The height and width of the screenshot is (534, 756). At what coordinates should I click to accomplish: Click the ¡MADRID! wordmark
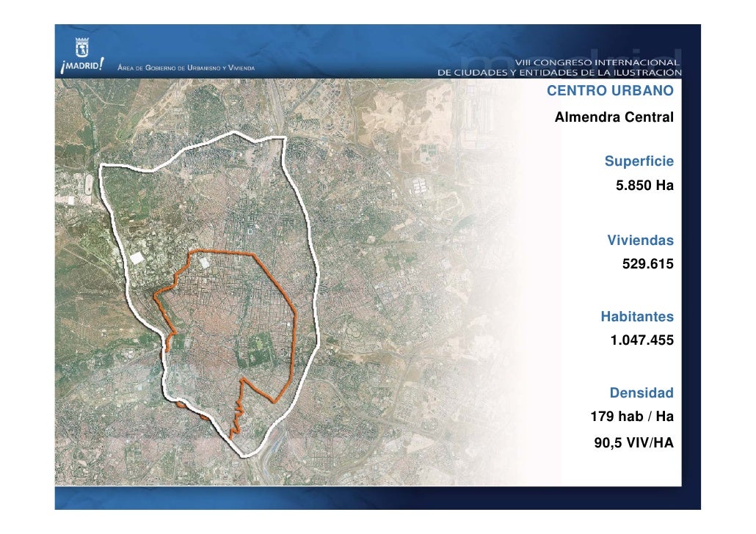coord(82,65)
